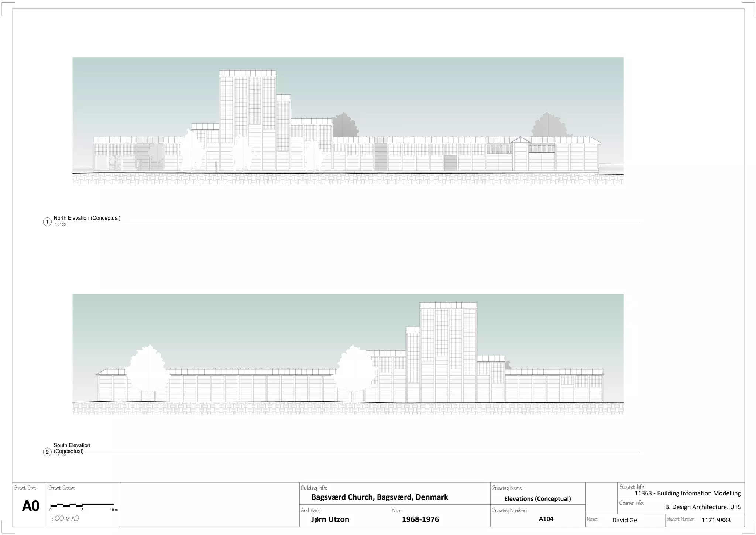Click the Sheet Size: label
Viewport: 756px width, 535px height.
point(25,488)
